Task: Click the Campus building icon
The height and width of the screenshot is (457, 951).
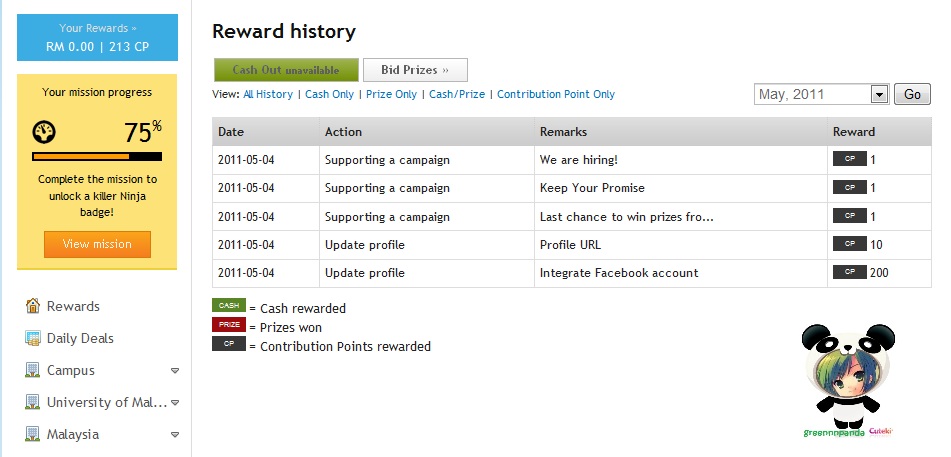Action: point(33,370)
